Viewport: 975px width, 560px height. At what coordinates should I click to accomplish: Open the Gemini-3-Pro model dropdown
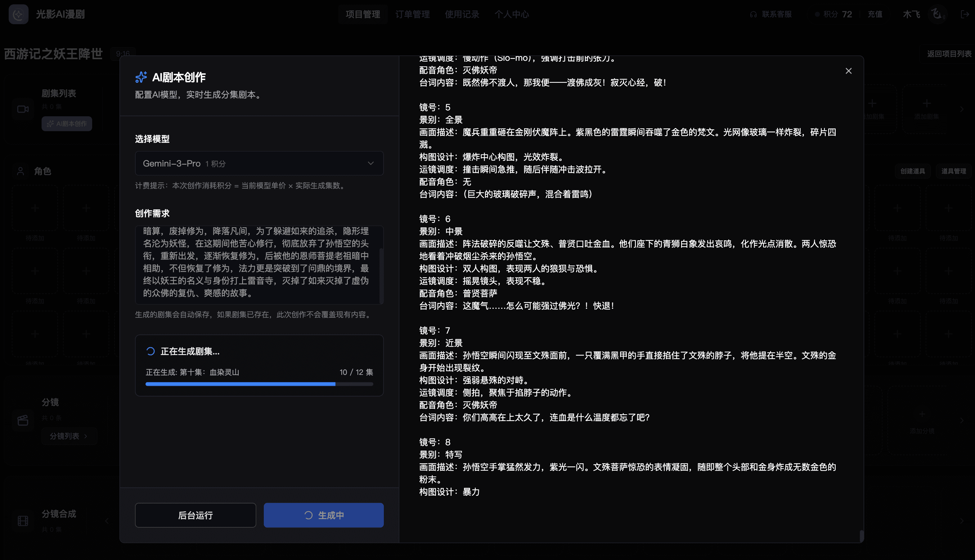coord(259,163)
